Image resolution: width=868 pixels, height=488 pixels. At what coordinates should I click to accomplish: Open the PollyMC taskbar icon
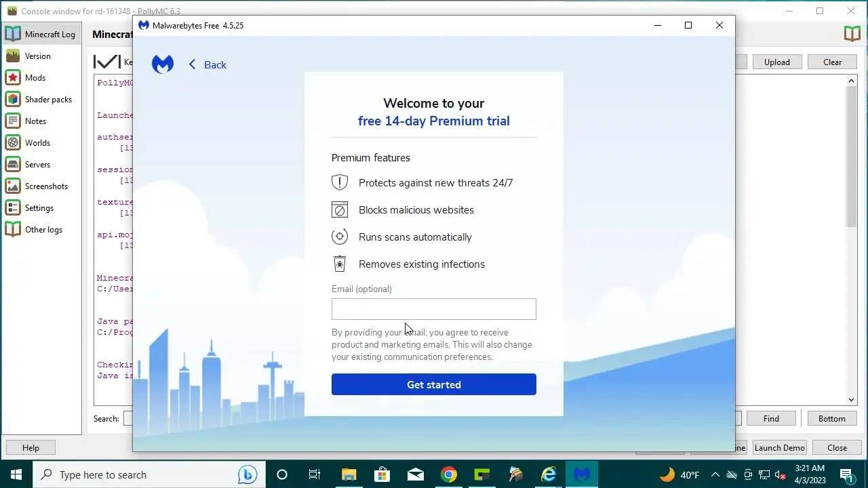[515, 474]
